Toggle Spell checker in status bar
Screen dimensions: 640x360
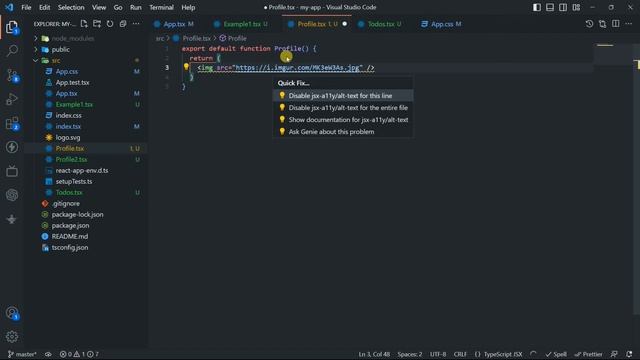tap(556, 354)
